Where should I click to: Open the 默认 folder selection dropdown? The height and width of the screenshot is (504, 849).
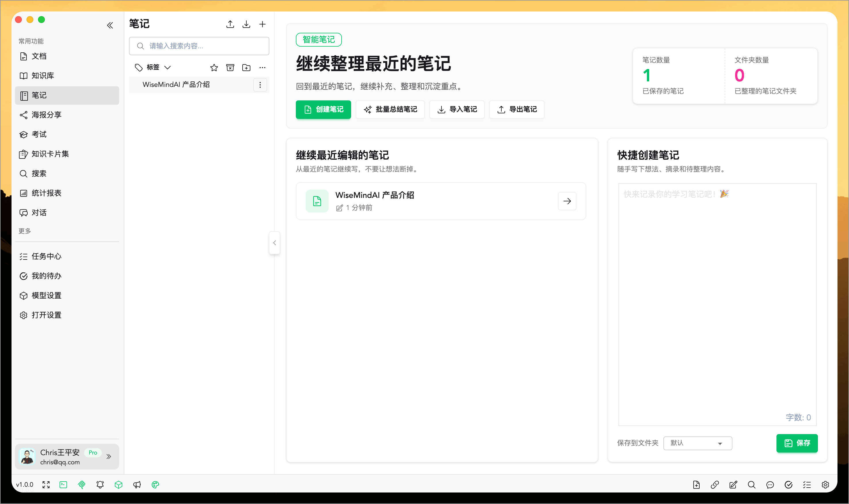coord(697,443)
